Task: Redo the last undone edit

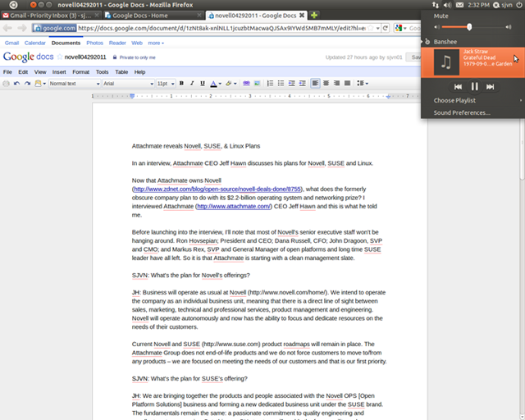Action: [x=27, y=84]
